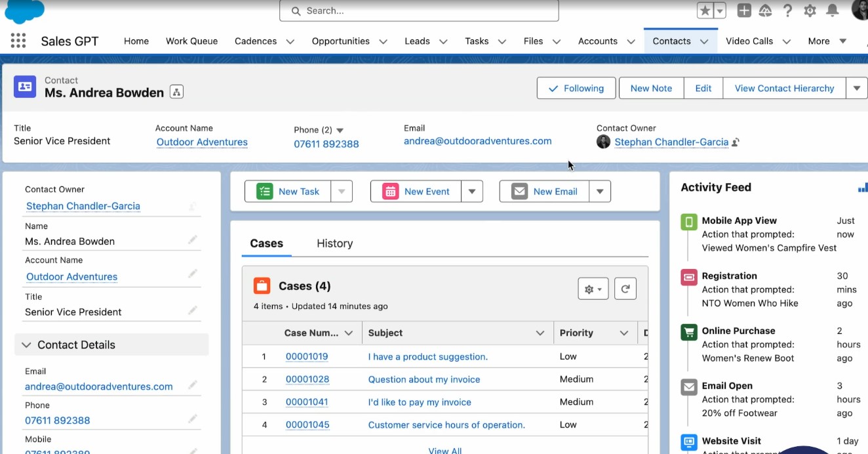Click the New Note button
Screen dimensions: 868x454
point(651,89)
